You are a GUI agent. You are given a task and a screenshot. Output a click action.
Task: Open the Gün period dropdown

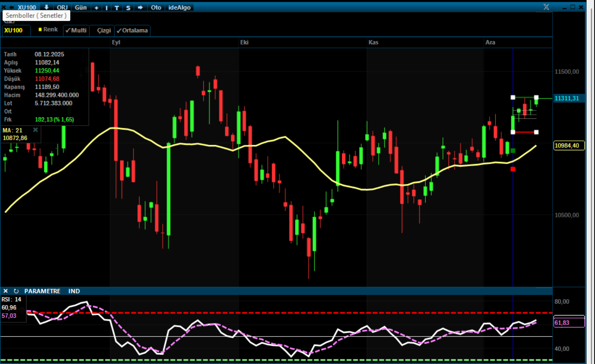[x=80, y=8]
